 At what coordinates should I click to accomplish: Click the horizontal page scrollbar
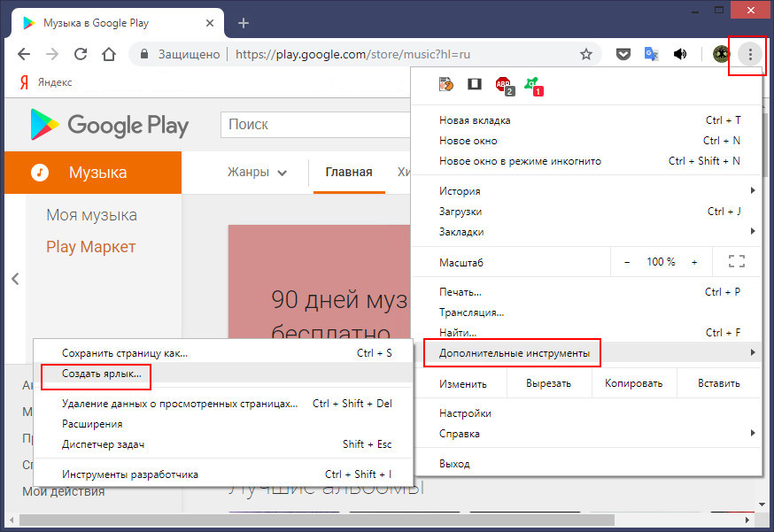click(x=317, y=520)
